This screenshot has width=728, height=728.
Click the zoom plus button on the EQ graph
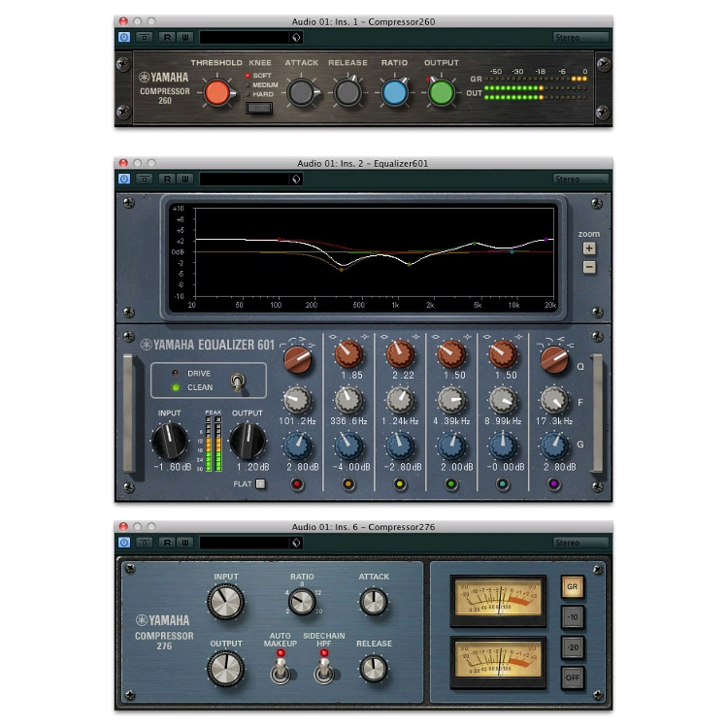tap(589, 248)
